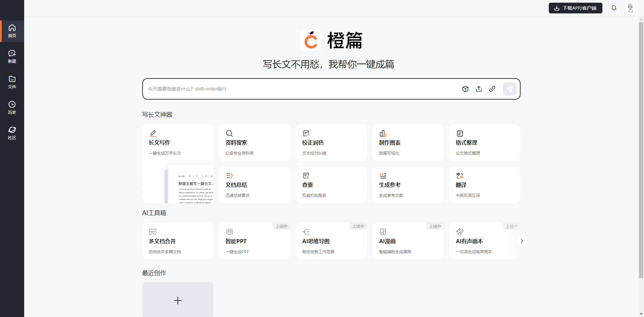
Task: Click the 数据可视化 text
Action: (389, 153)
